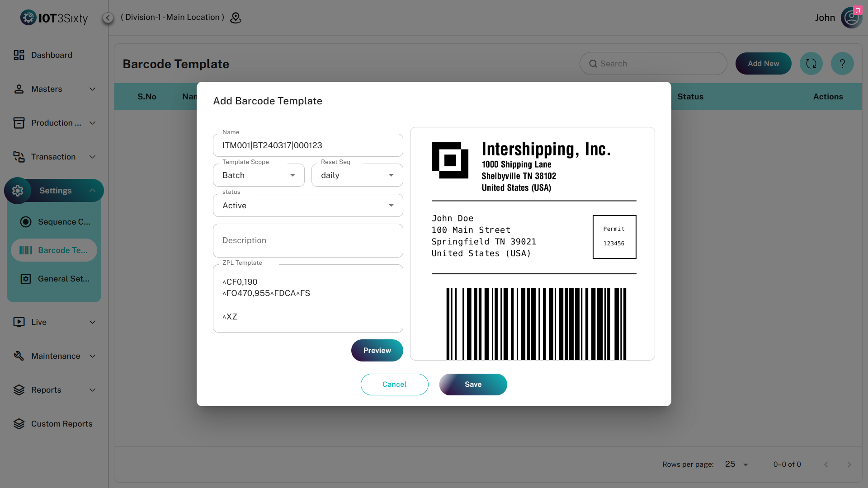The image size is (868, 488).
Task: Open the status dropdown showing Active
Action: [x=308, y=206]
